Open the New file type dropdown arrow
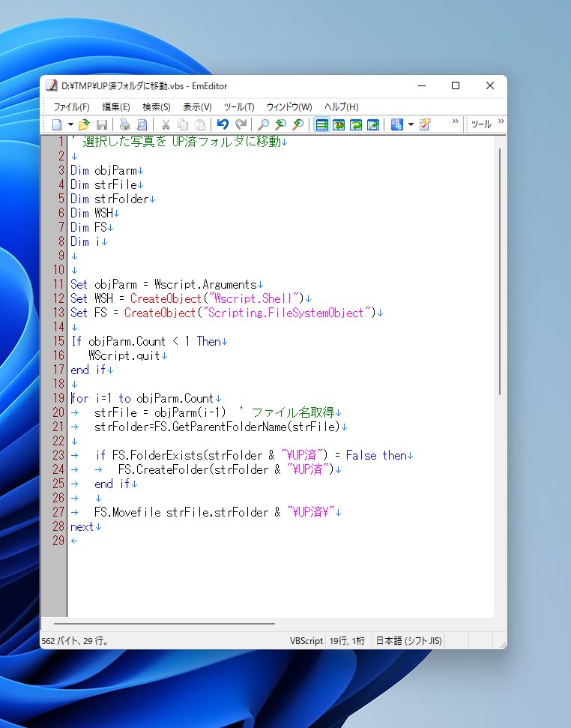The height and width of the screenshot is (728, 571). click(70, 124)
